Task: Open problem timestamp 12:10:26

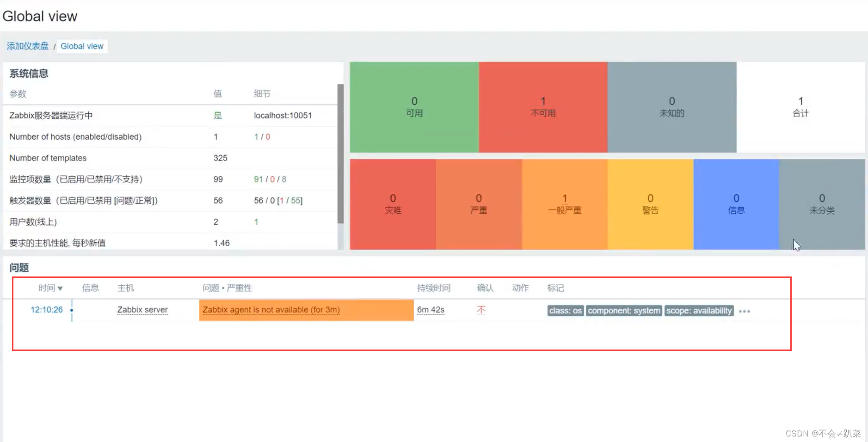Action: click(x=47, y=310)
